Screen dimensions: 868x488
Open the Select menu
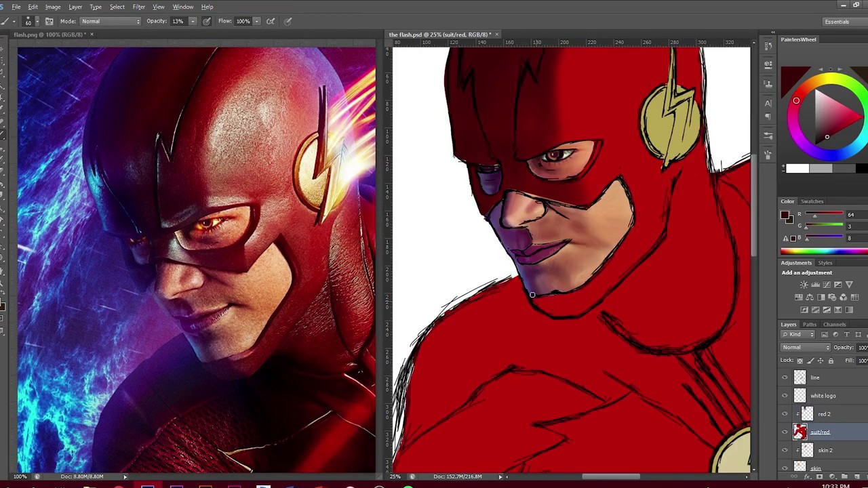(117, 7)
